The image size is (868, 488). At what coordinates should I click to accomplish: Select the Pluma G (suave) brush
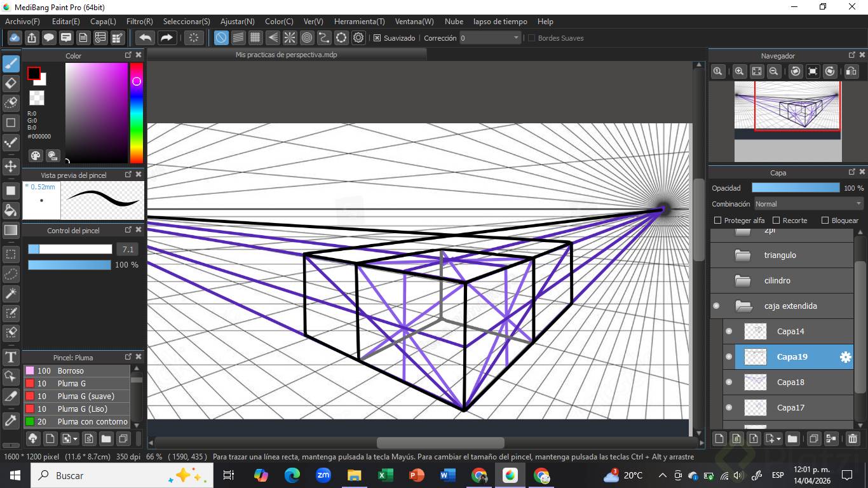[85, 396]
